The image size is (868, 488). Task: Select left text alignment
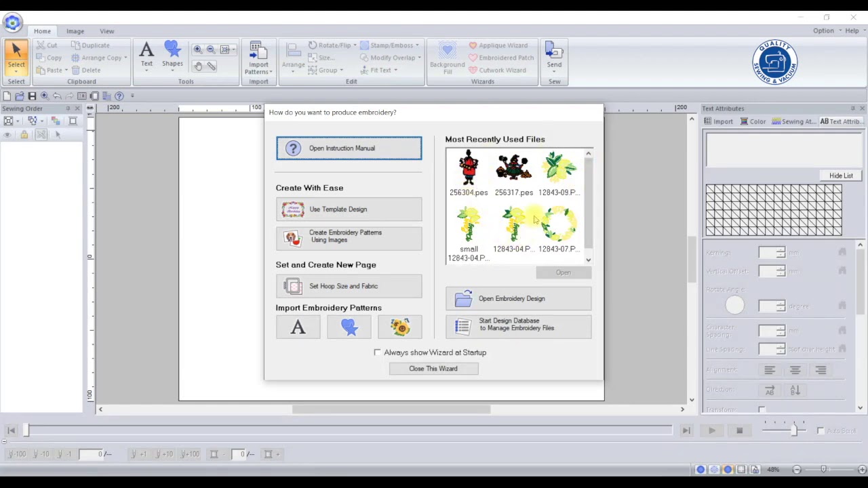[x=770, y=370]
